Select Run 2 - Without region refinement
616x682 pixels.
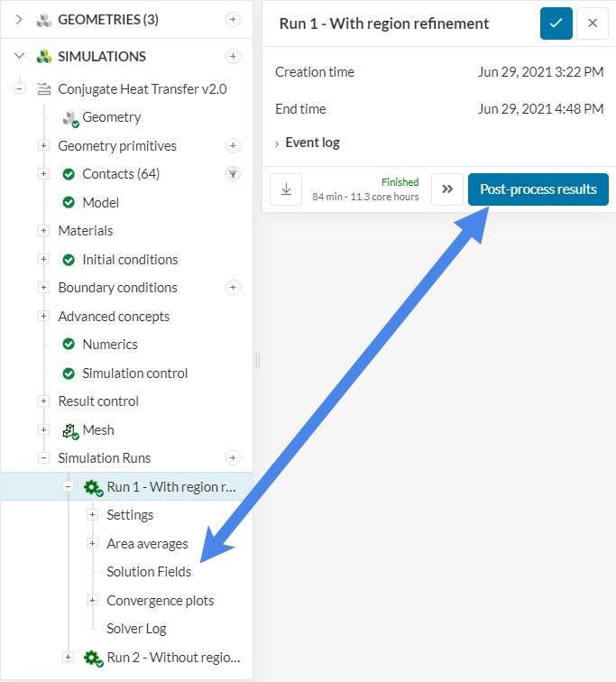[x=173, y=658]
